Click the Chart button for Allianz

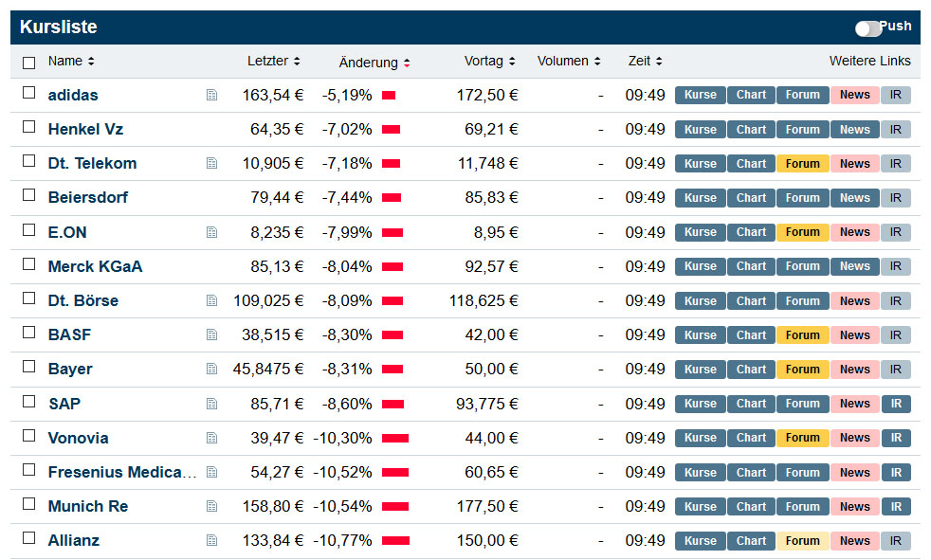(x=751, y=540)
